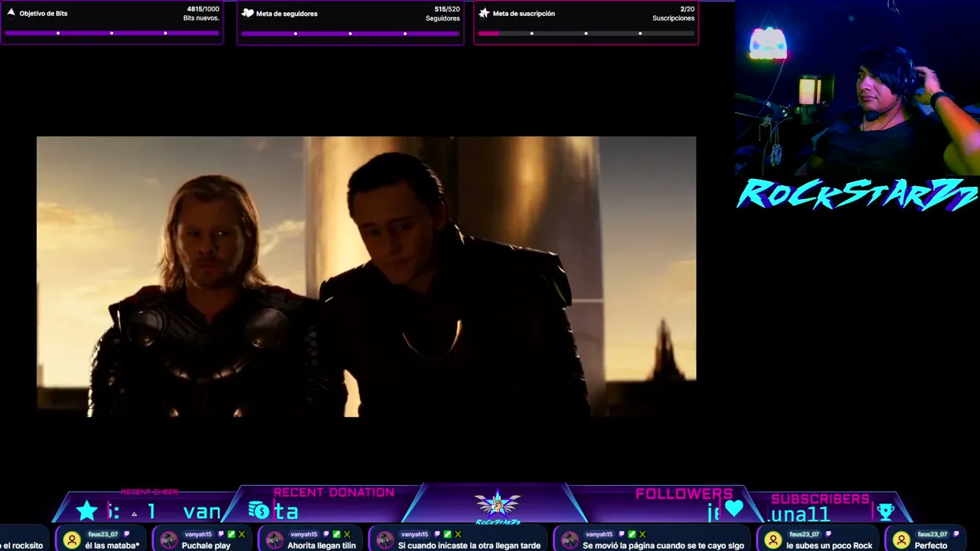
Task: Click the heart icon in the Followers panel
Action: tap(734, 508)
